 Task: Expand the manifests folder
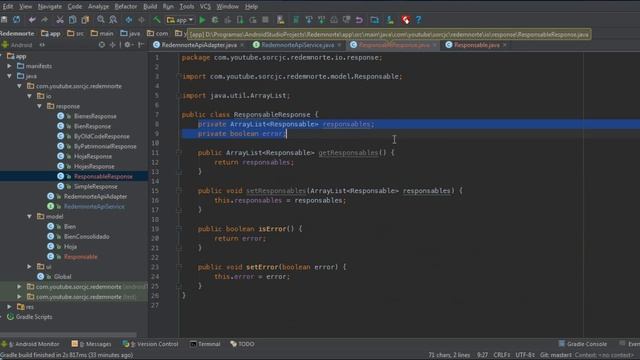9,66
